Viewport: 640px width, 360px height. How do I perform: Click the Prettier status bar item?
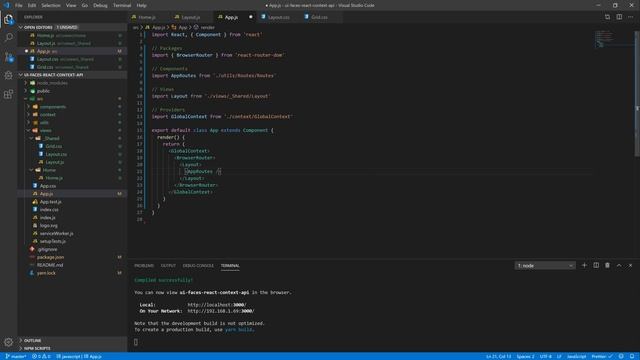(602, 356)
